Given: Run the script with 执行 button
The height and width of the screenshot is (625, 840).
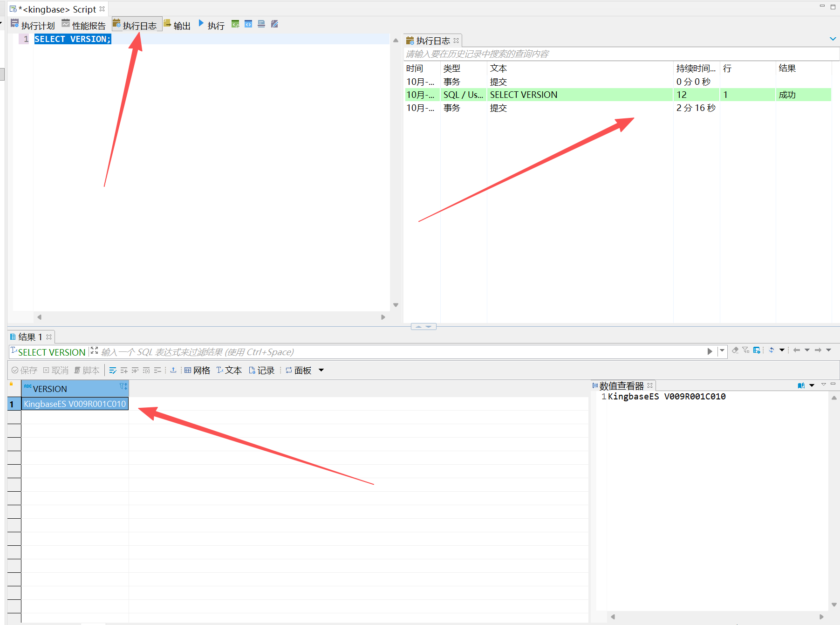Looking at the screenshot, I should pos(211,25).
